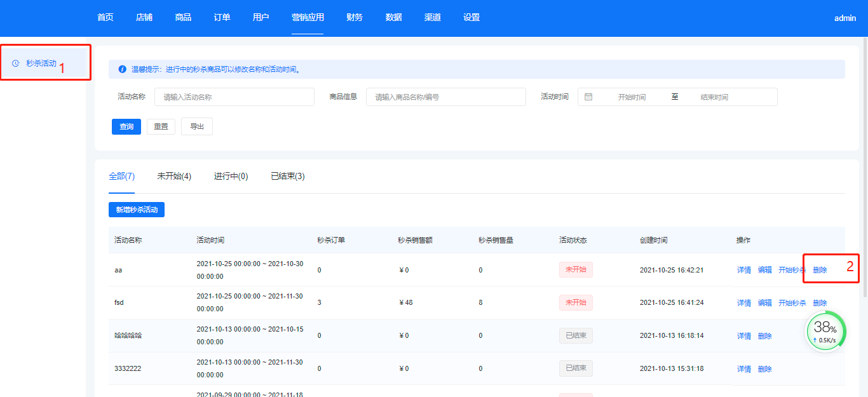Open the 结束时间 date picker
868x397 pixels.
[x=714, y=97]
